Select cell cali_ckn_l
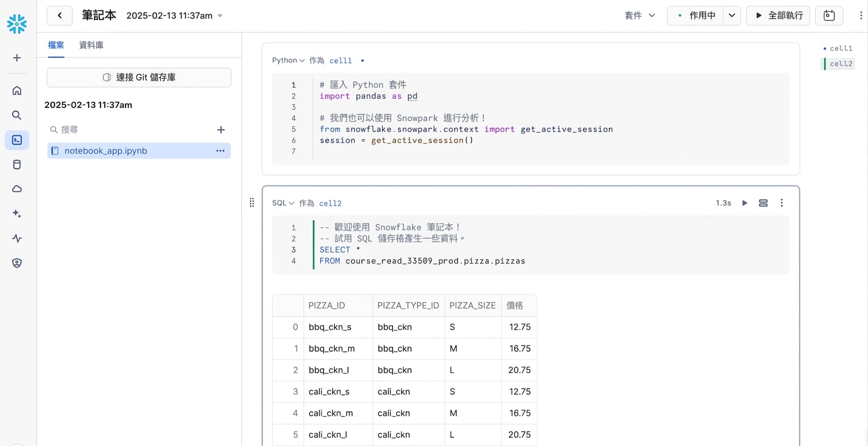Image resolution: width=868 pixels, height=446 pixels. click(338, 435)
